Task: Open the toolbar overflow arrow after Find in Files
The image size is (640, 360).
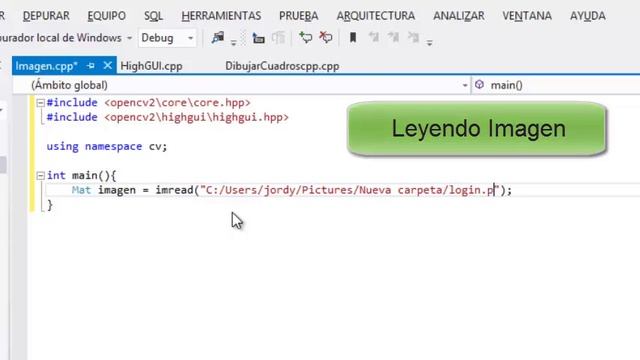Action: 233,42
